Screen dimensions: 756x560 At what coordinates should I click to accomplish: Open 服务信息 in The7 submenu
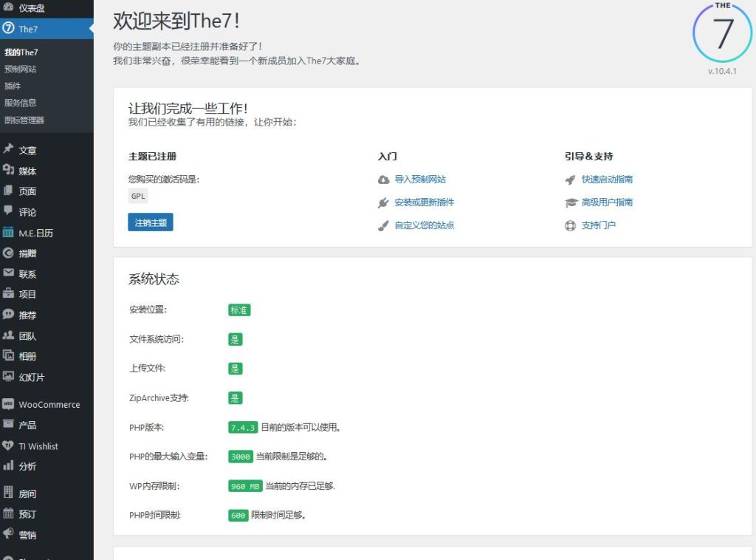[x=21, y=103]
